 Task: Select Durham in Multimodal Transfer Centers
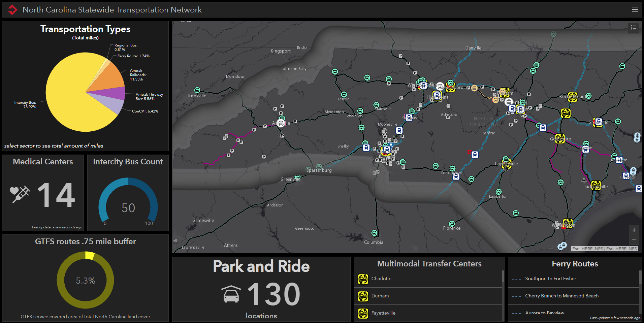[x=428, y=296]
